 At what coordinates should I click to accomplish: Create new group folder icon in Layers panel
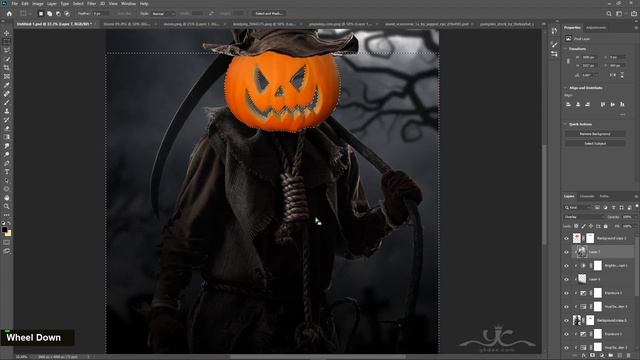tap(611, 356)
